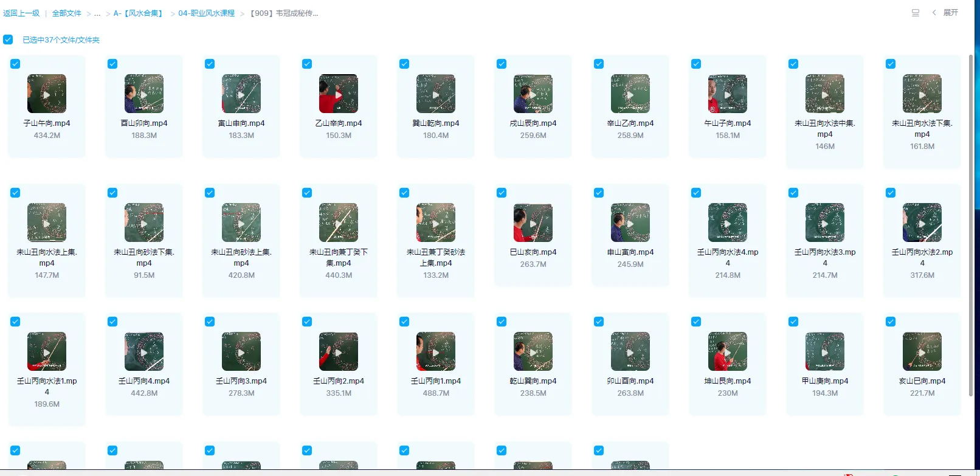980x476 pixels.
Task: Open the 未山丑兼丁癸砂法上集.mp4 video thumbnail
Action: click(436, 222)
